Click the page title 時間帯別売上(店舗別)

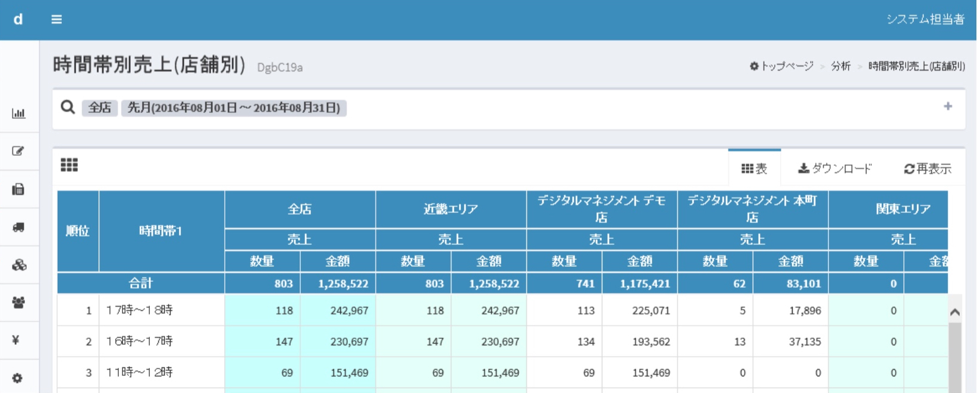coord(149,64)
